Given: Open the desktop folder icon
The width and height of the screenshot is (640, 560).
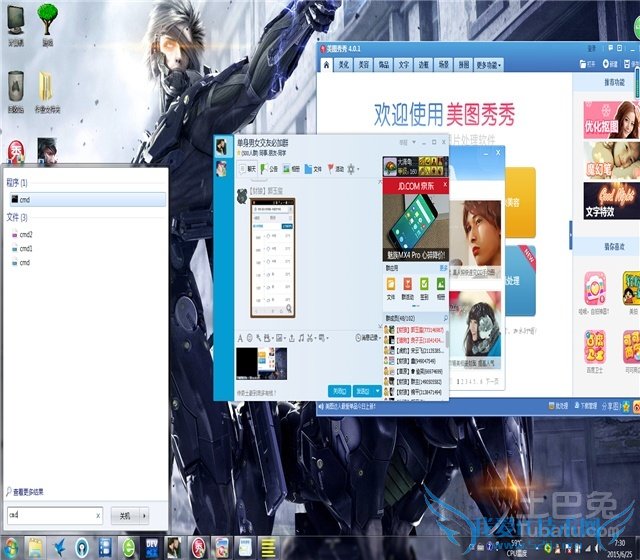Looking at the screenshot, I should tap(46, 88).
